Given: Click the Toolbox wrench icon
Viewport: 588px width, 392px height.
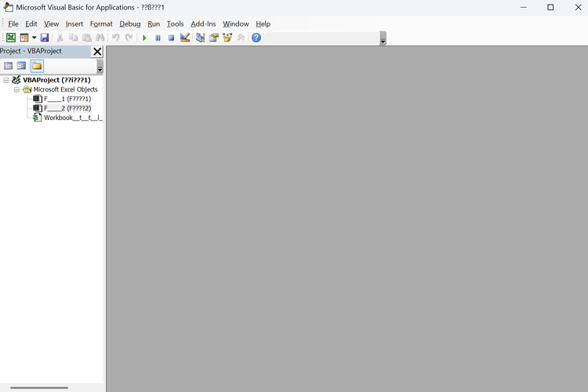Looking at the screenshot, I should (x=241, y=38).
